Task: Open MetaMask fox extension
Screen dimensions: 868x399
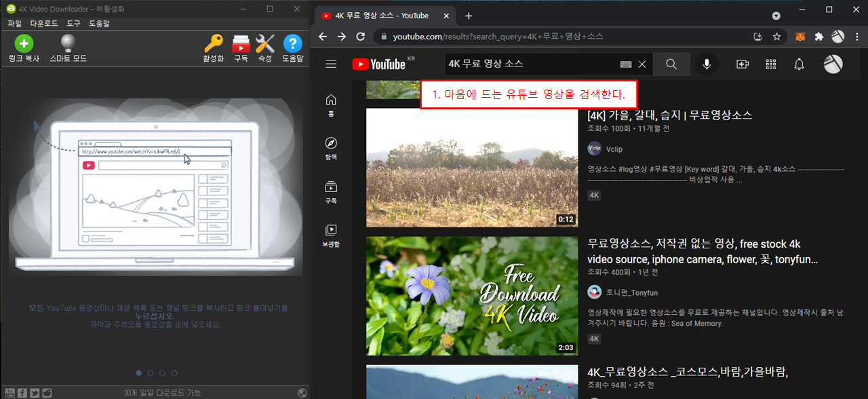Action: click(x=801, y=37)
